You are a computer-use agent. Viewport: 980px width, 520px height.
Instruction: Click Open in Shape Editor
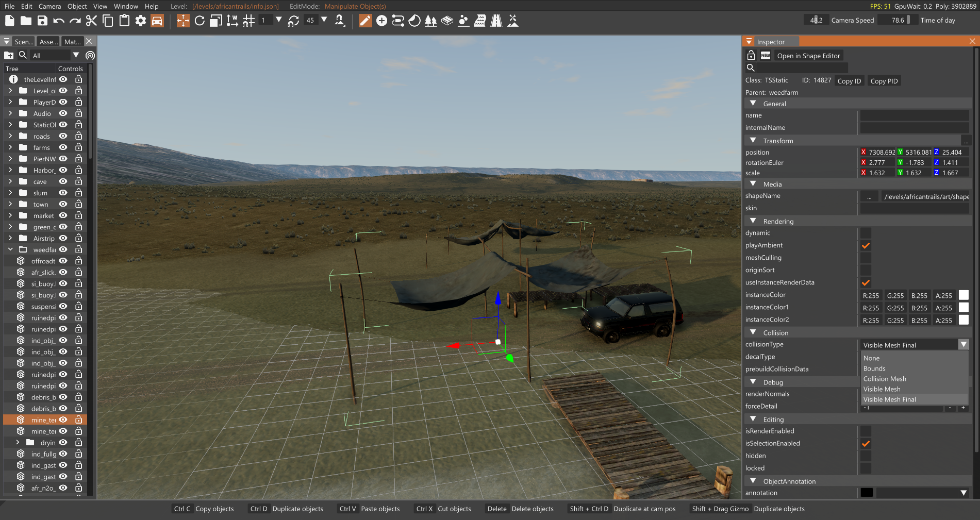pos(808,56)
